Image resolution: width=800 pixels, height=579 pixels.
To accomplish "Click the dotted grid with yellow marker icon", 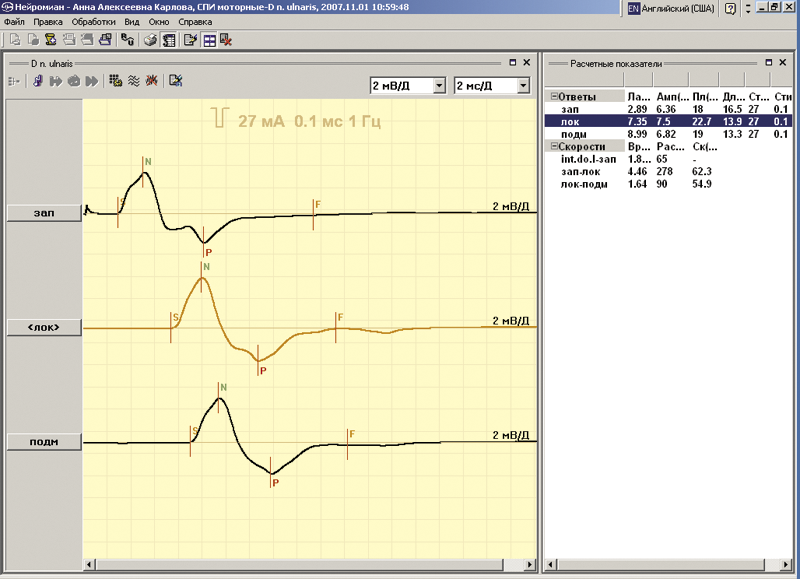I will pos(116,81).
